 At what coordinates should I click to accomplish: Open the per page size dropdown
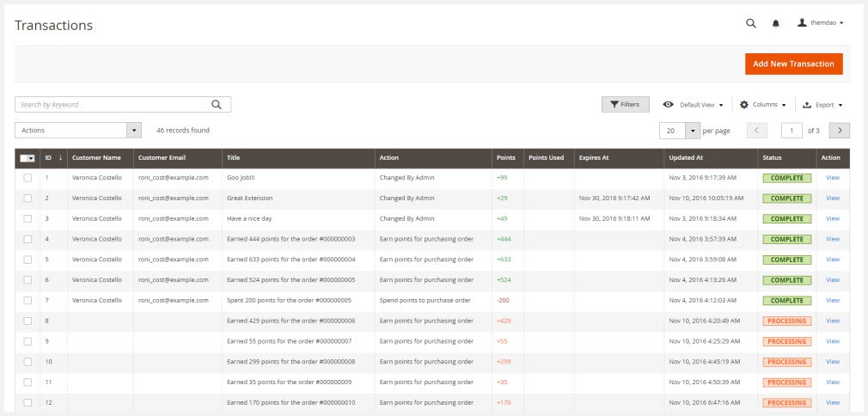point(680,131)
